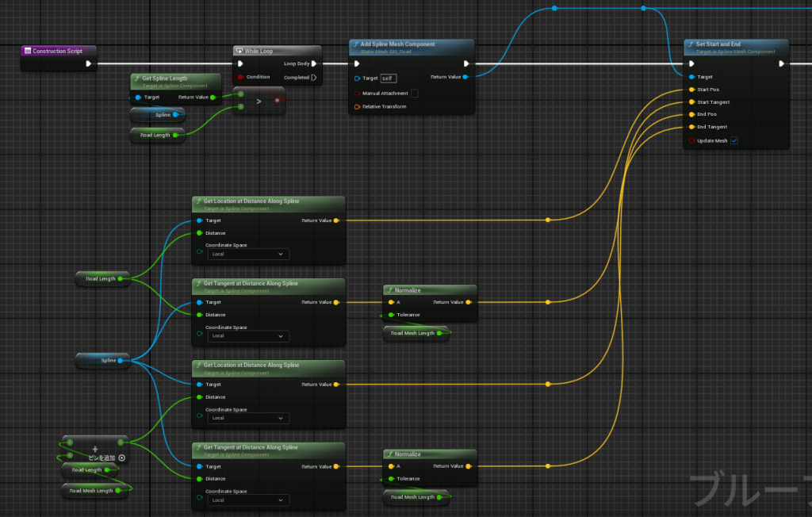
Task: Select the Spline variable node left of Get nodes
Action: tap(102, 361)
